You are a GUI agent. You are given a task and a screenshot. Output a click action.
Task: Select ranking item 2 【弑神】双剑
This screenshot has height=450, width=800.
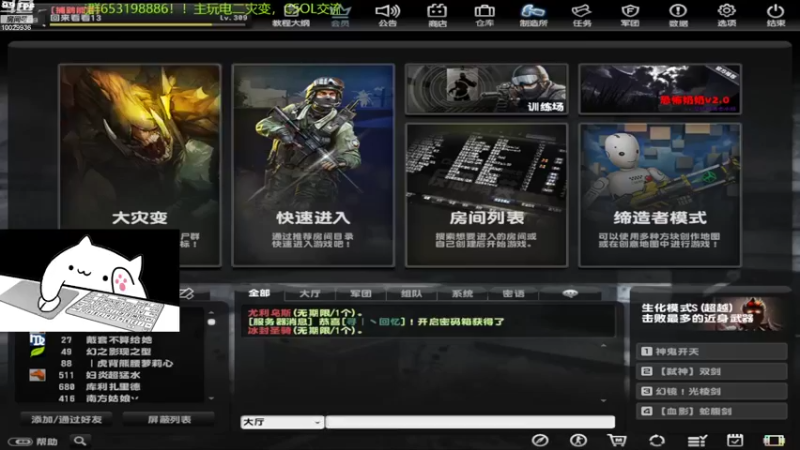(711, 371)
